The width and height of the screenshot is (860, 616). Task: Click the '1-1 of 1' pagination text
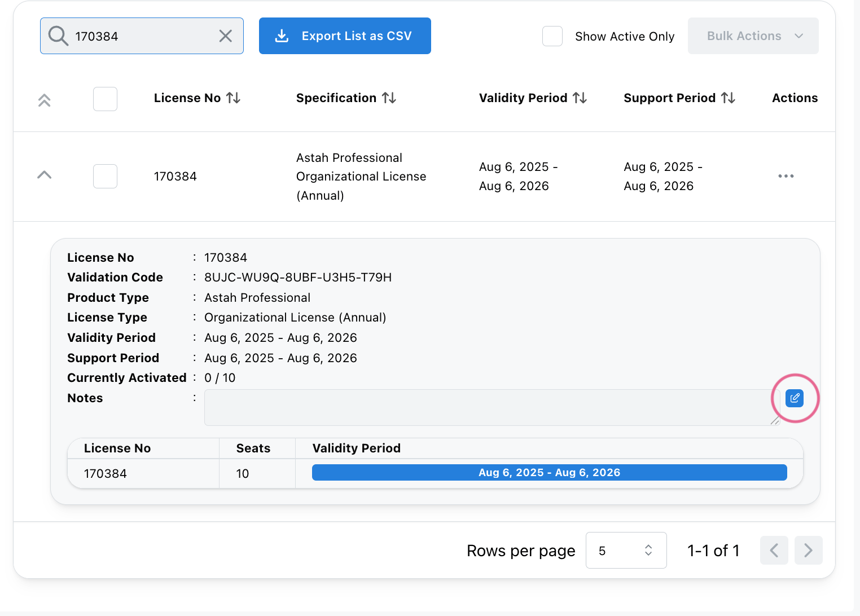713,551
